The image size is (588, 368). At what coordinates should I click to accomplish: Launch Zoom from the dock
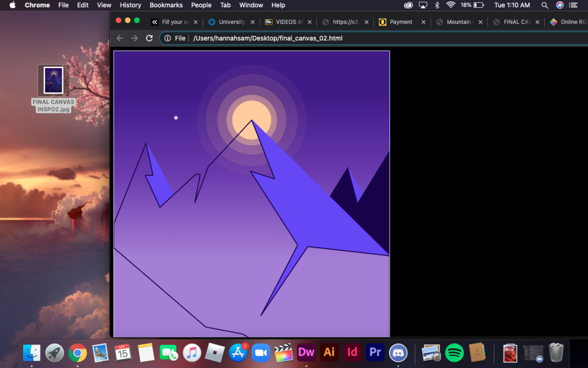click(261, 352)
